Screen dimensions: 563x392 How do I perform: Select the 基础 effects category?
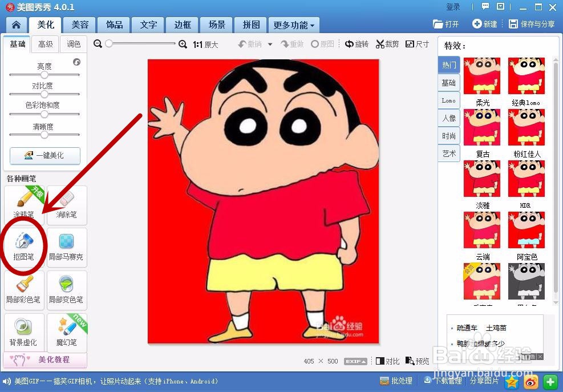point(449,83)
